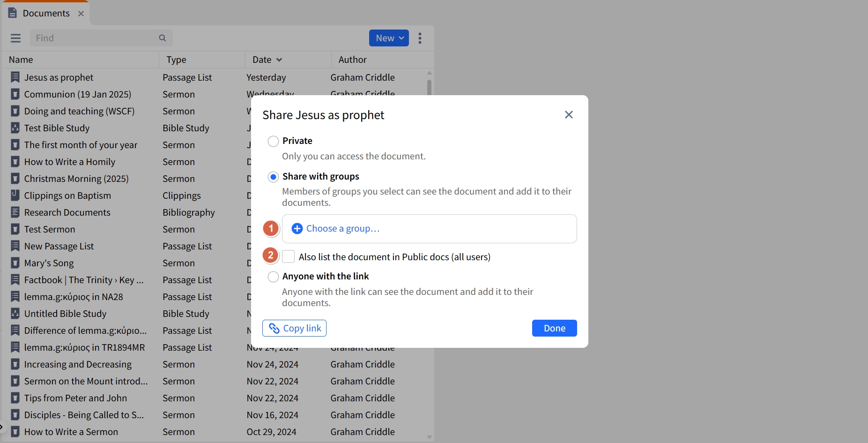Close the Documents tab
The width and height of the screenshot is (868, 443).
tap(81, 14)
